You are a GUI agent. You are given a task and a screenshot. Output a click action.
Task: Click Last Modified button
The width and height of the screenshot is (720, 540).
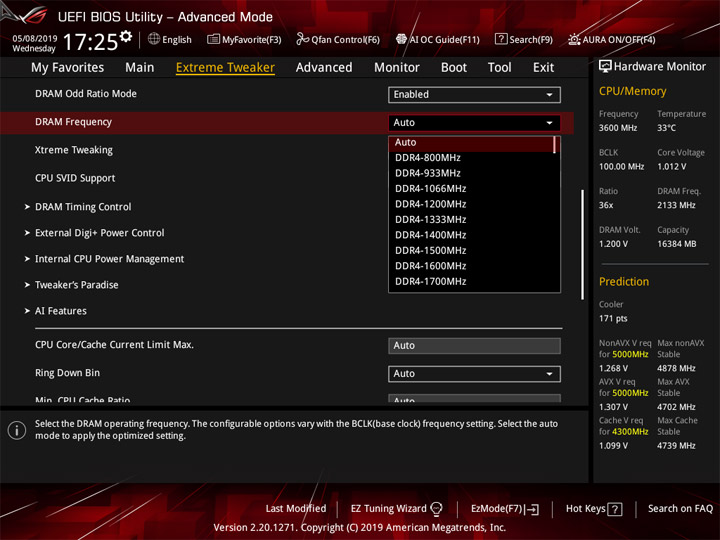click(296, 509)
